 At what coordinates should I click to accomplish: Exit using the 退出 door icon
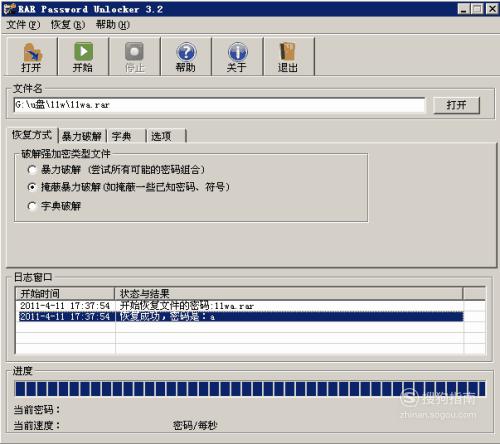(288, 56)
